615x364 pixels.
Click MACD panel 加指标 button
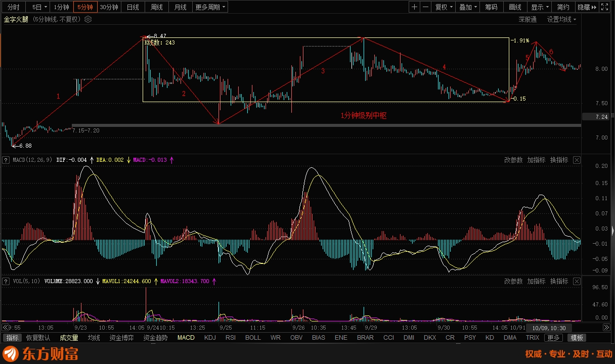(x=536, y=160)
